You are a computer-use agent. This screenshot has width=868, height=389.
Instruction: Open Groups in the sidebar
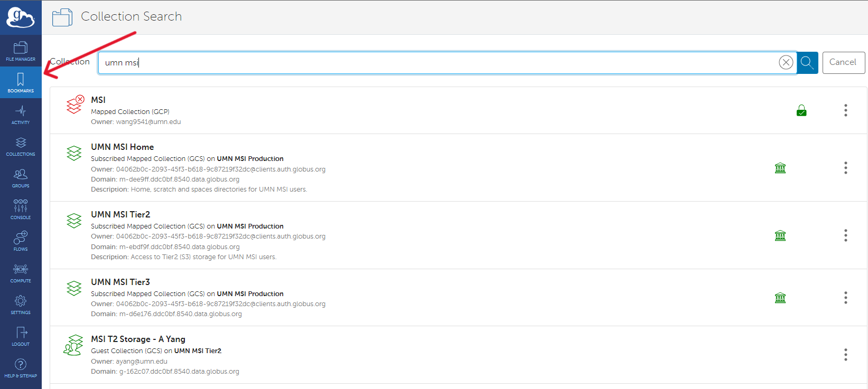[21, 178]
